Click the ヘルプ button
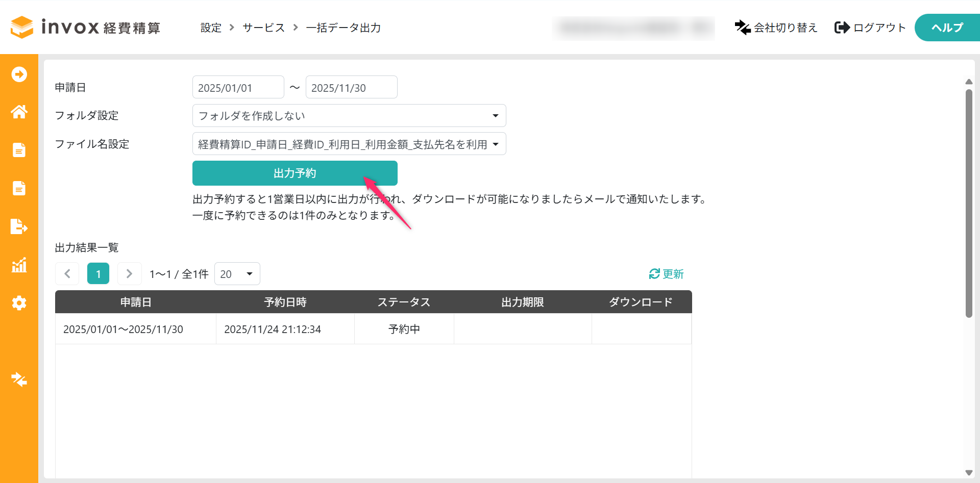Image resolution: width=980 pixels, height=483 pixels. (947, 28)
